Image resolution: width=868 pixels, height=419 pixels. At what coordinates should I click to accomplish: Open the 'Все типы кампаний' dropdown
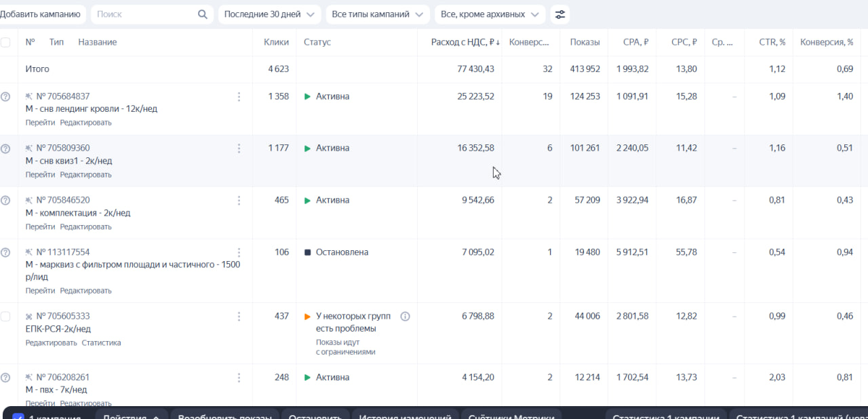click(x=378, y=14)
